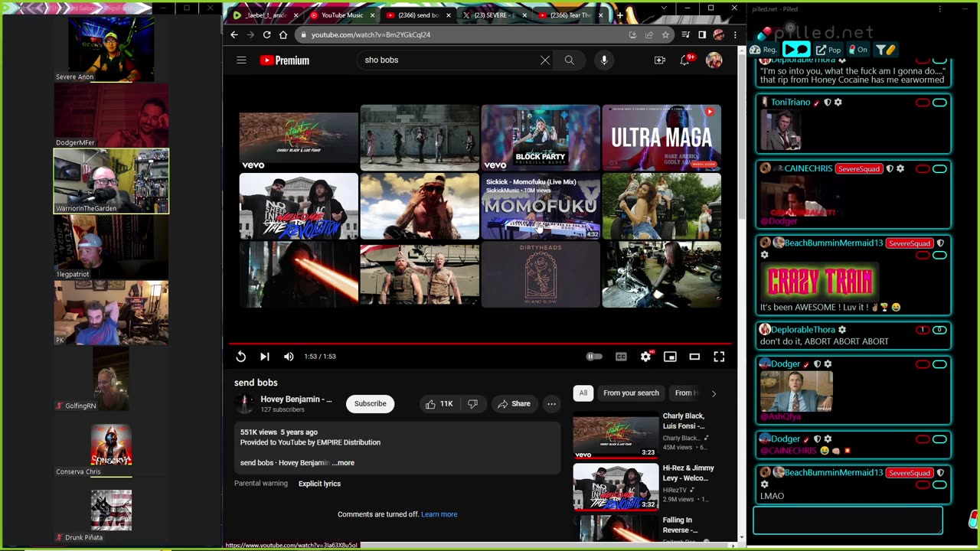Toggle theater mode
980x551 pixels.
tap(694, 357)
